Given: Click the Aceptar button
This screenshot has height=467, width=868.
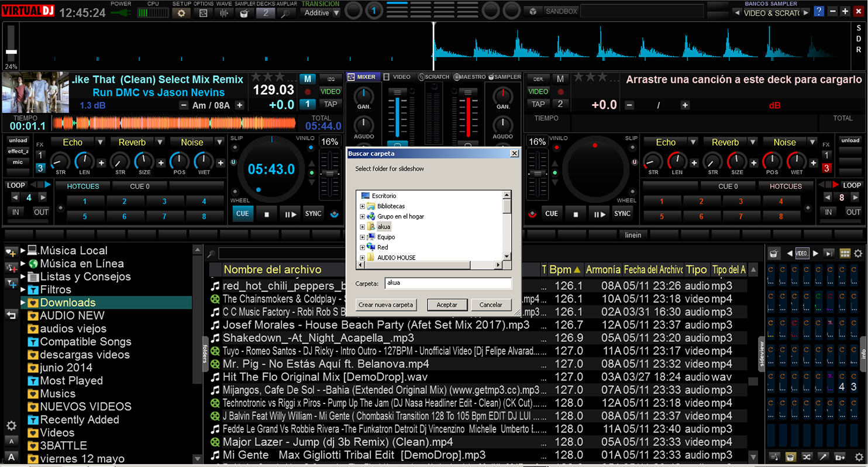Looking at the screenshot, I should pyautogui.click(x=447, y=305).
